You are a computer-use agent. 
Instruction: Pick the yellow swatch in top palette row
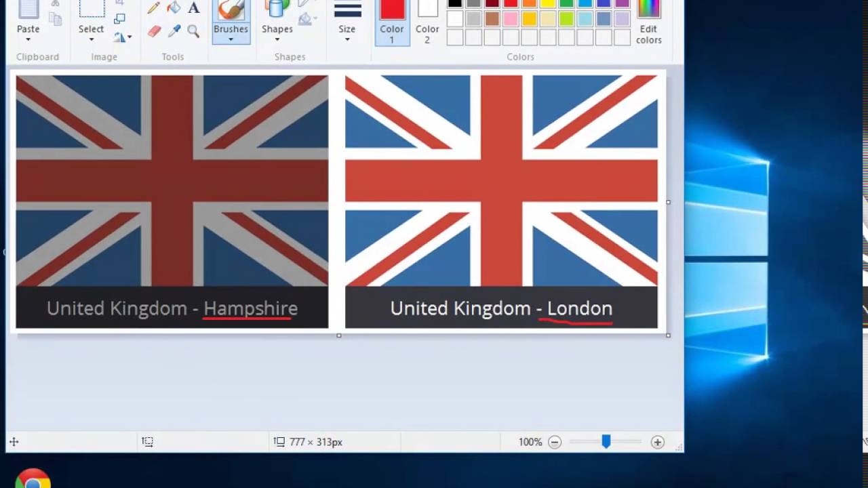(548, 3)
